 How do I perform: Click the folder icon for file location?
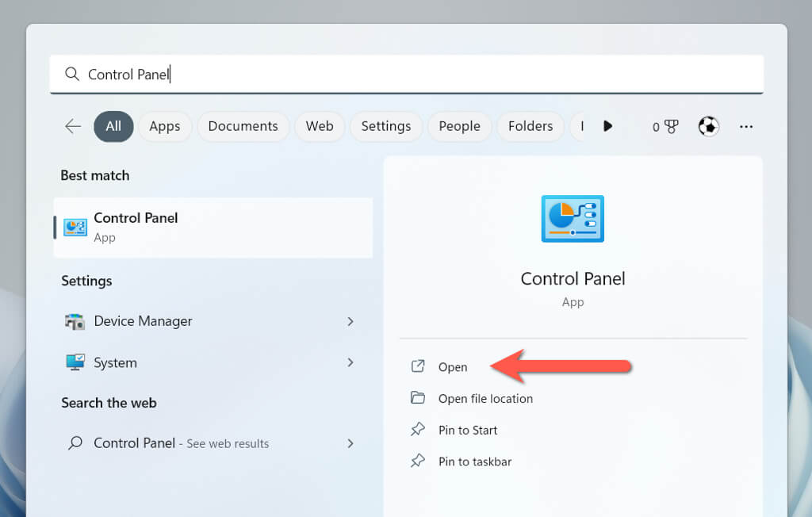tap(418, 397)
